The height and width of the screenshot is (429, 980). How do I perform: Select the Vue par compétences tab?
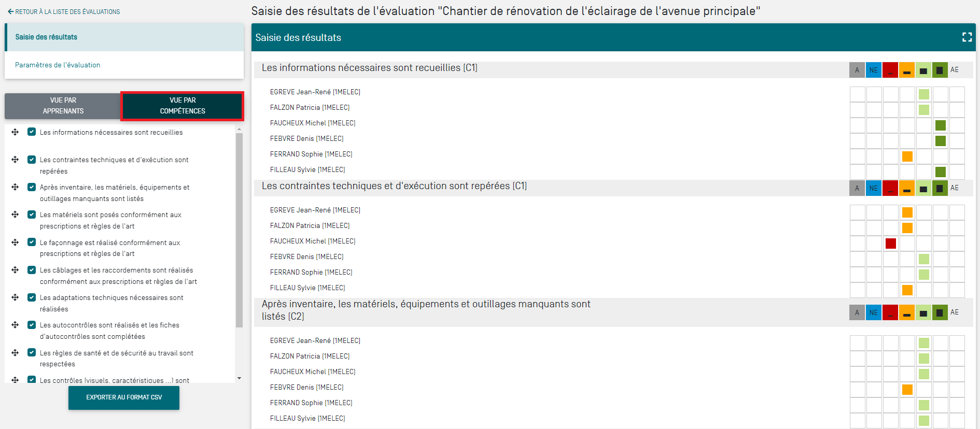[x=183, y=106]
